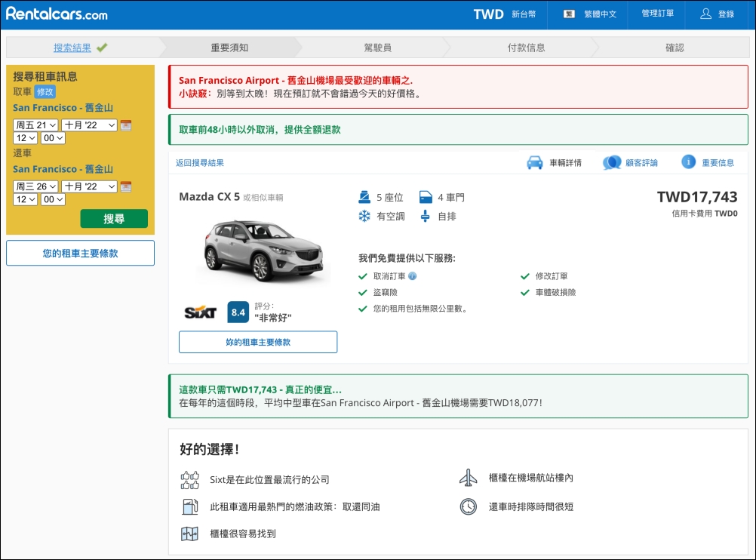
Task: Open the return hour dropdown
Action: tap(25, 199)
